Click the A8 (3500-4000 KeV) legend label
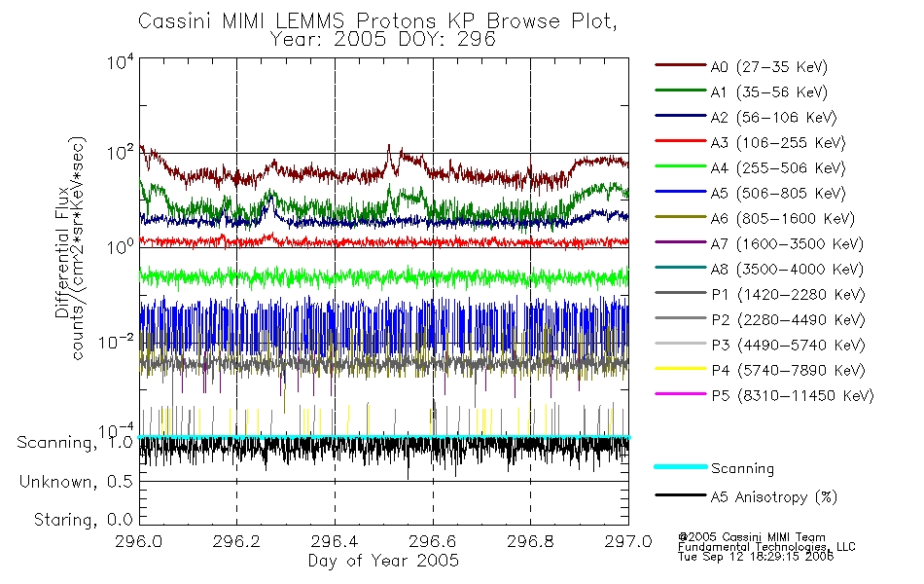The image size is (924, 584). click(787, 270)
